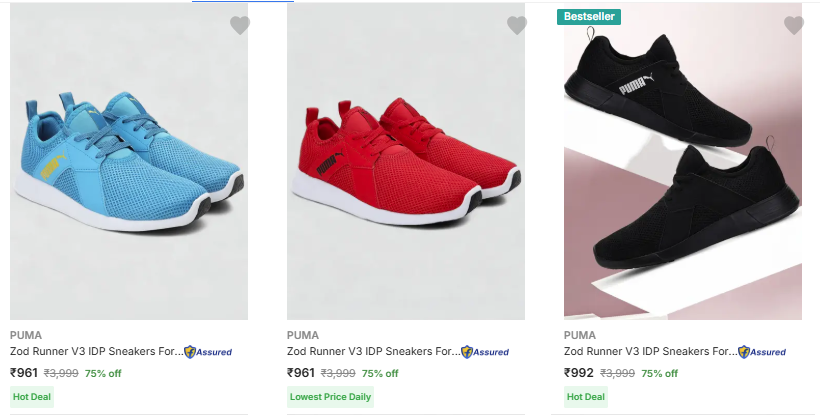Click the Hot Deal label under the blue sneakers
The height and width of the screenshot is (415, 820).
coord(31,397)
